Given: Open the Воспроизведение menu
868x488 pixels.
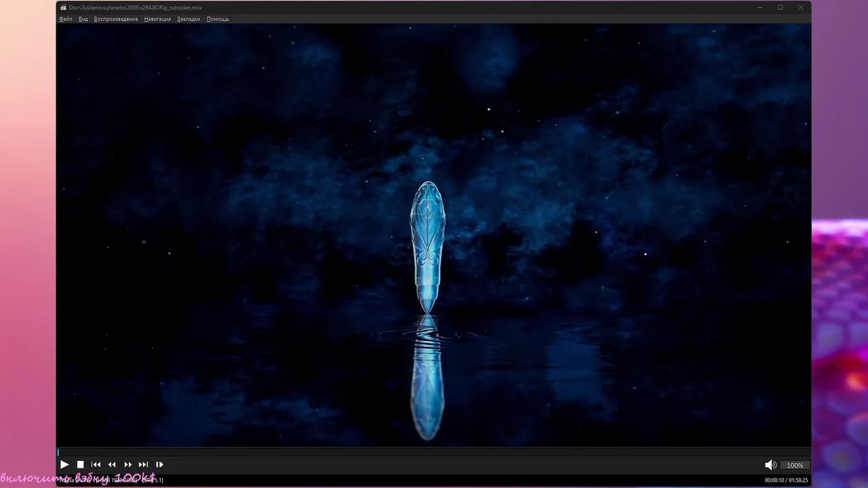Looking at the screenshot, I should pyautogui.click(x=116, y=19).
